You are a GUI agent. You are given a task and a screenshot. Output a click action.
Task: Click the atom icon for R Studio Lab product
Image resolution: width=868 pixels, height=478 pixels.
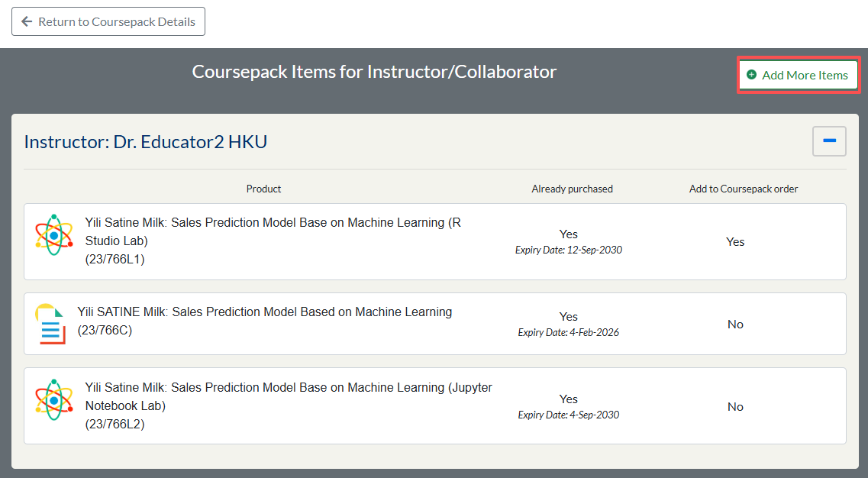53,235
